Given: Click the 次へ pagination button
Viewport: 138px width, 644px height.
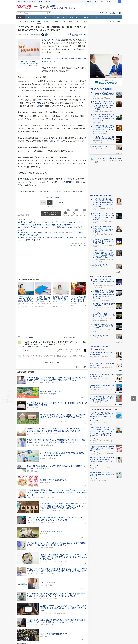Looking at the screenshot, I should click(61, 203).
